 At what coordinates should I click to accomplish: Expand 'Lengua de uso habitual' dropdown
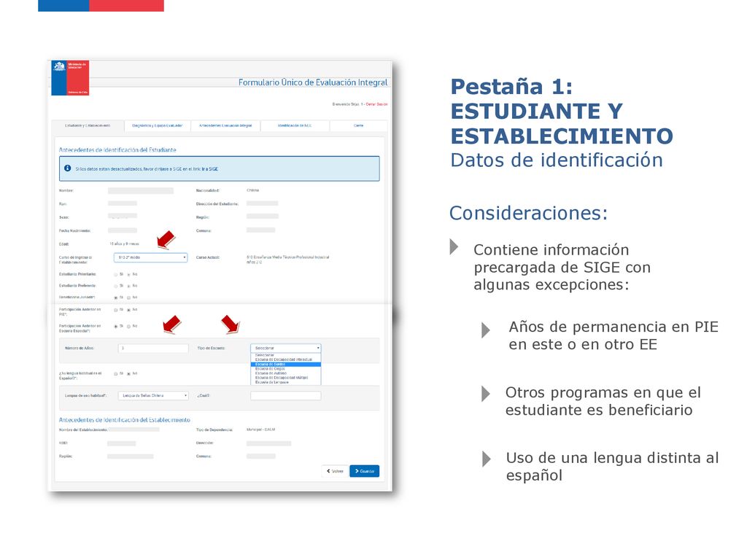point(153,396)
